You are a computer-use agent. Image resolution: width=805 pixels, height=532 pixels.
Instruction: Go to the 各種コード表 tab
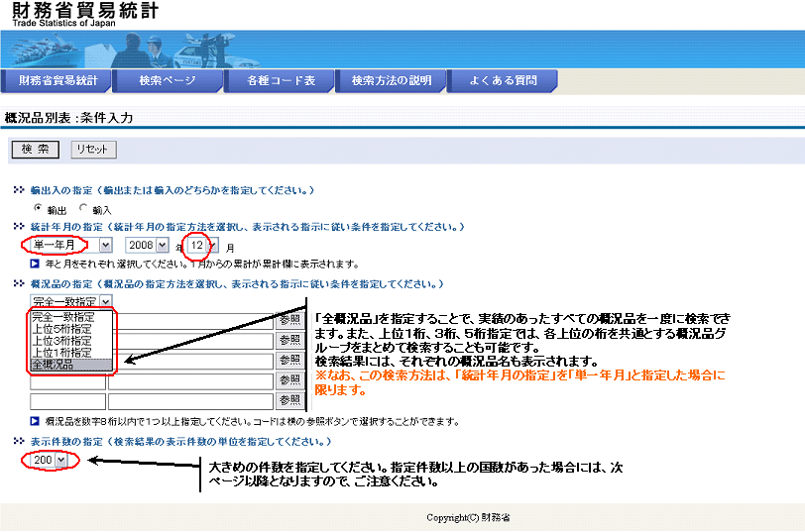click(281, 81)
